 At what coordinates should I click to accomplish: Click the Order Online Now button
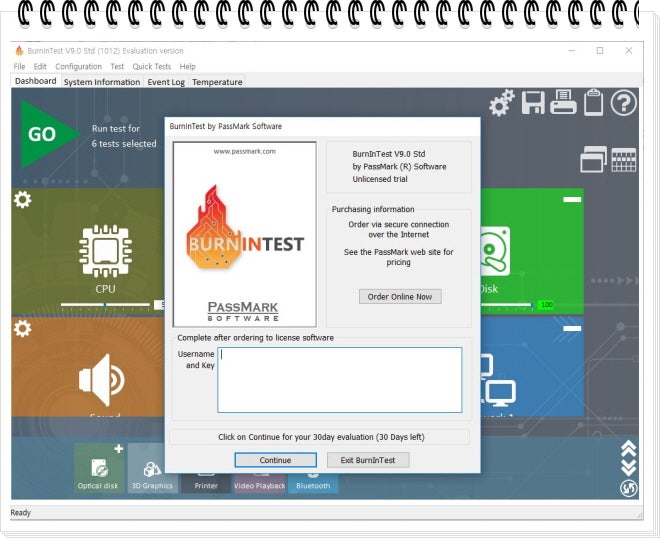click(400, 296)
